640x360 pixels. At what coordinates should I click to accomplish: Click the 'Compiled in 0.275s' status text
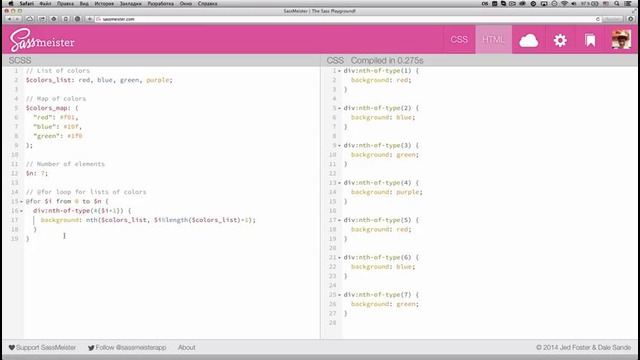pyautogui.click(x=387, y=60)
